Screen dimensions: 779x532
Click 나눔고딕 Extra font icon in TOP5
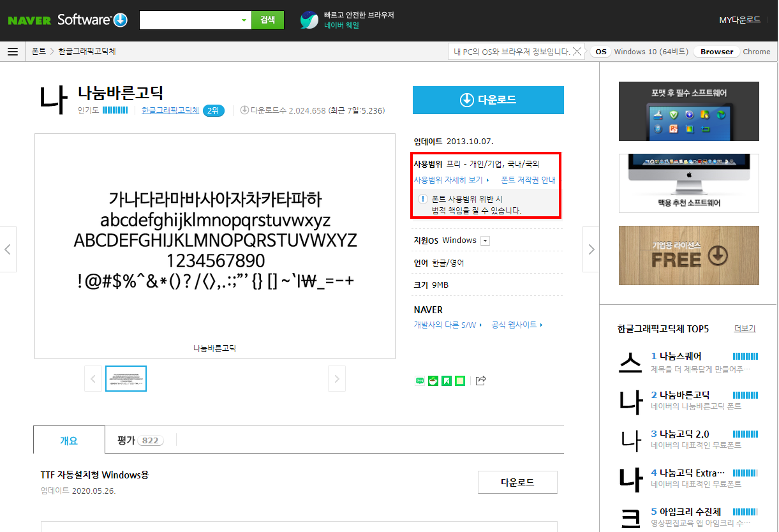click(x=630, y=479)
